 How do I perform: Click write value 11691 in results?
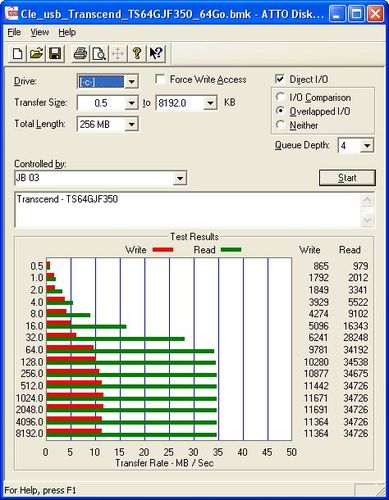[316, 410]
